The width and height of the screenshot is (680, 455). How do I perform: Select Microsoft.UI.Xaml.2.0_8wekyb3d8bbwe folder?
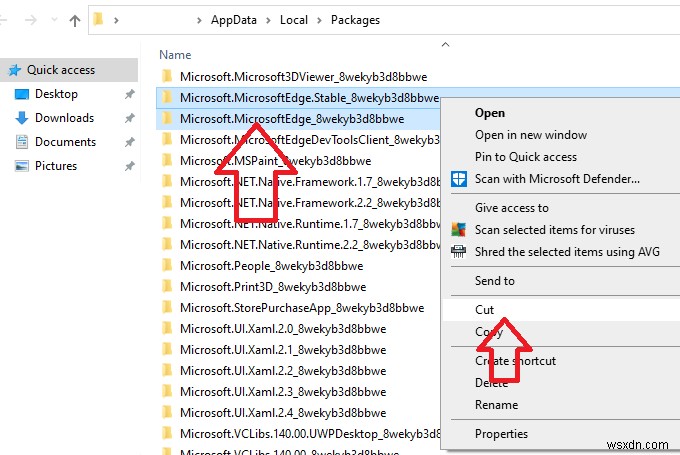click(x=283, y=329)
